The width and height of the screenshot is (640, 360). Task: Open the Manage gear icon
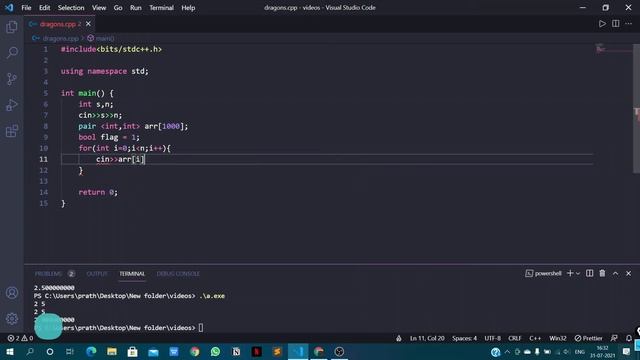(12, 318)
